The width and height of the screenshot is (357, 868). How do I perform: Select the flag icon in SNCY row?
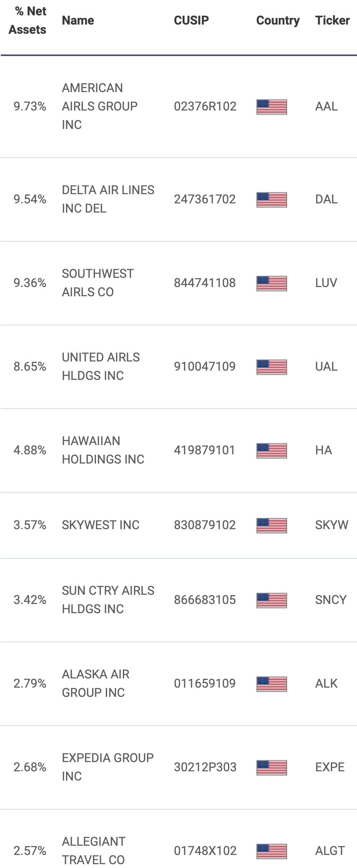coord(271,600)
